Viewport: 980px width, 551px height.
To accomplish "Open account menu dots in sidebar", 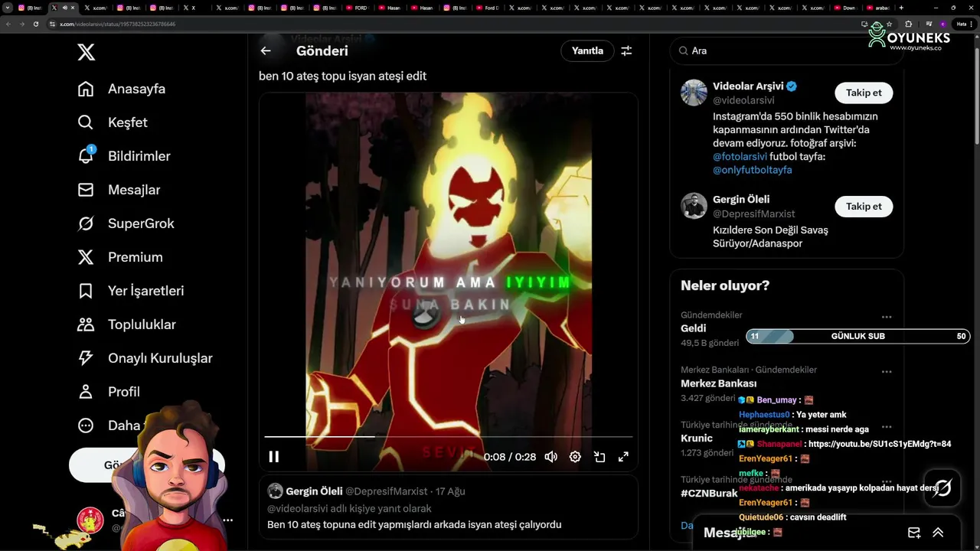I will (227, 520).
